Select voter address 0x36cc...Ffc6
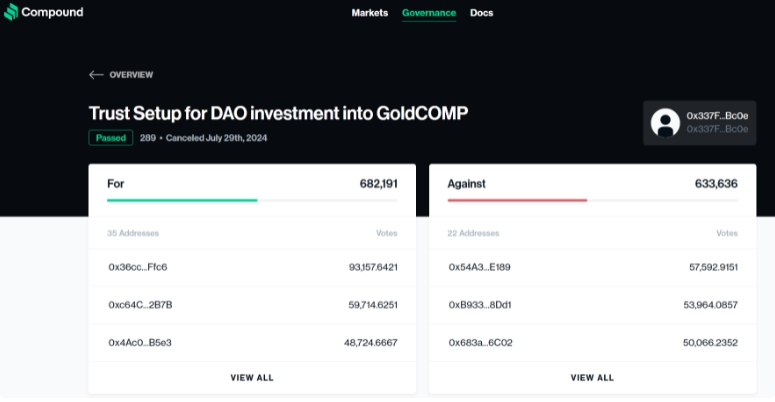Viewport: 775px width, 402px height. [x=138, y=267]
